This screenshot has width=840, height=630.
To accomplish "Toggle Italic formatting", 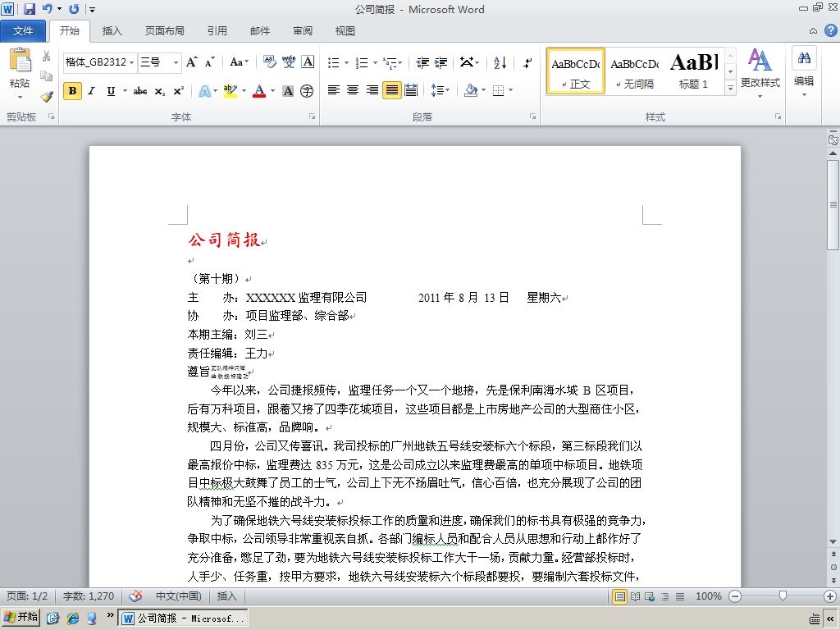I will (92, 91).
